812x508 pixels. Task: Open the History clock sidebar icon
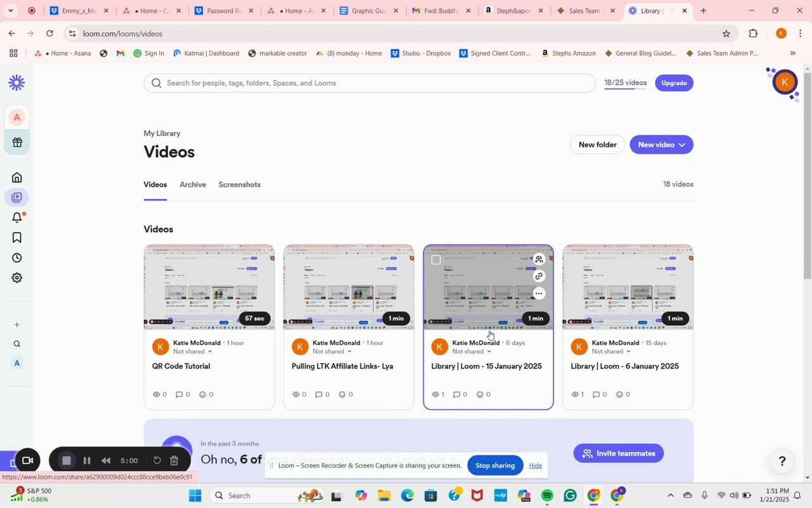tap(17, 258)
